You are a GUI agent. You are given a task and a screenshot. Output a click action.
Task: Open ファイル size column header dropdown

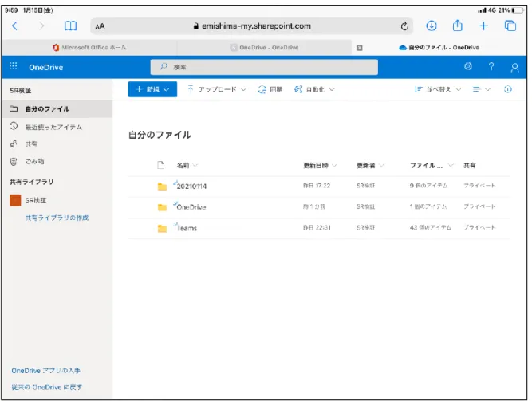tap(432, 165)
